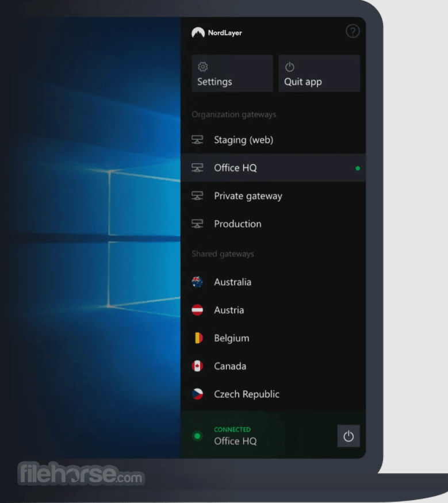
Task: Click the Office HQ name in status bar
Action: click(x=235, y=441)
